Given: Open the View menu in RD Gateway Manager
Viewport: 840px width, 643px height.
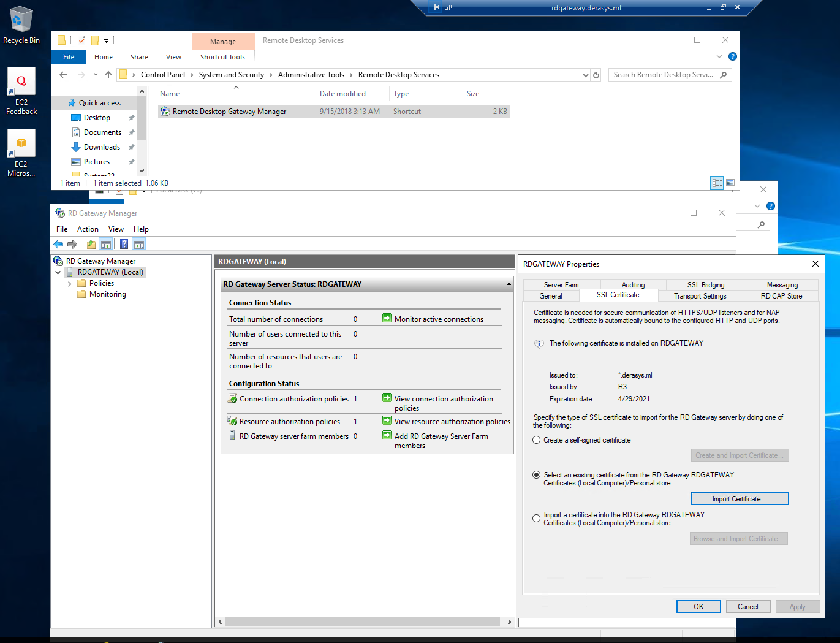Looking at the screenshot, I should coord(116,229).
